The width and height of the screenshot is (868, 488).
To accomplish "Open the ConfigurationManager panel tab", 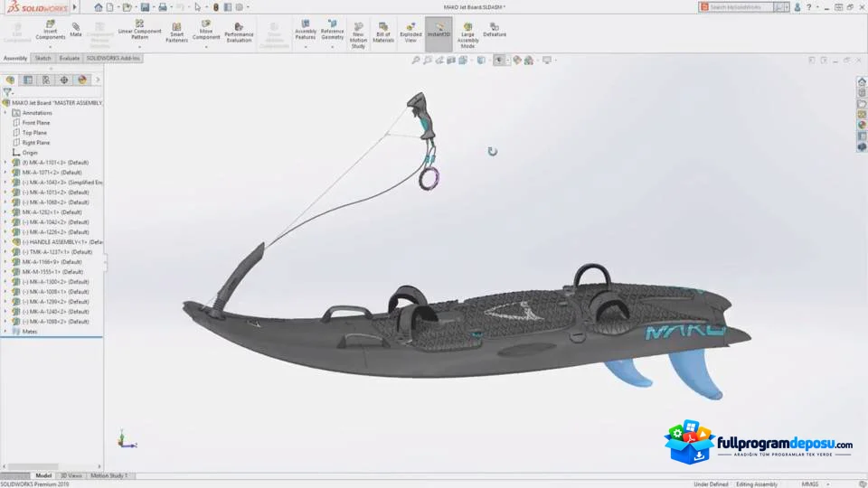I will click(x=46, y=80).
